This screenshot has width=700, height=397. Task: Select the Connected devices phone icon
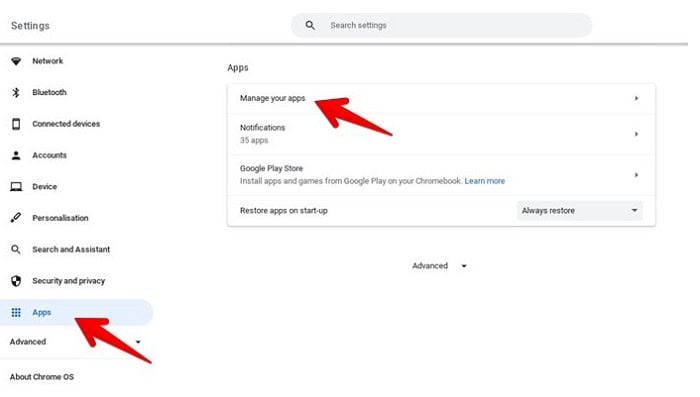point(16,124)
